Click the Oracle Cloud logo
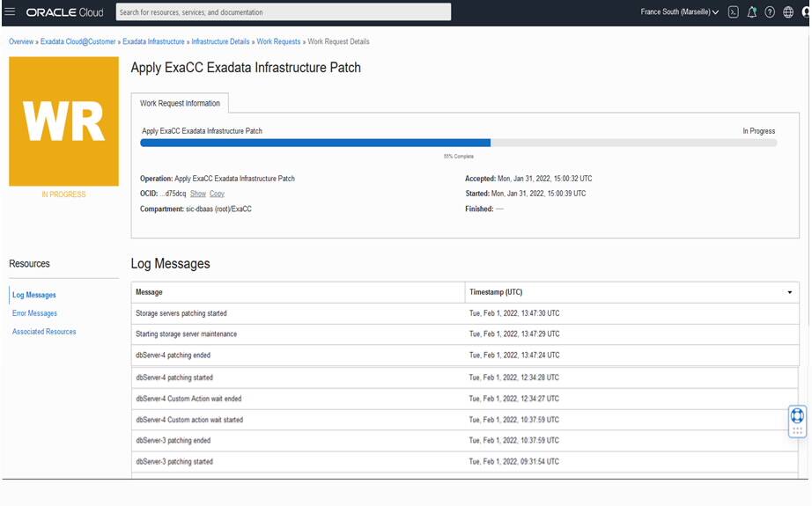The height and width of the screenshot is (506, 812). [x=64, y=12]
